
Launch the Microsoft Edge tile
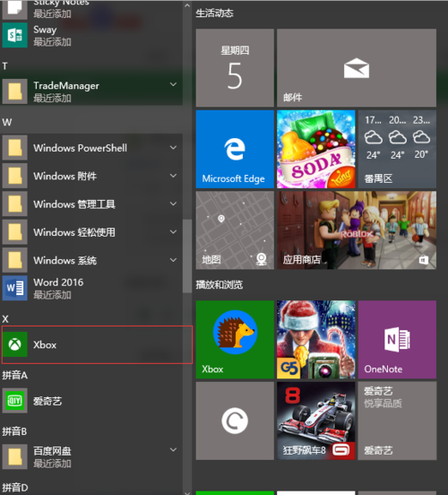coord(235,149)
